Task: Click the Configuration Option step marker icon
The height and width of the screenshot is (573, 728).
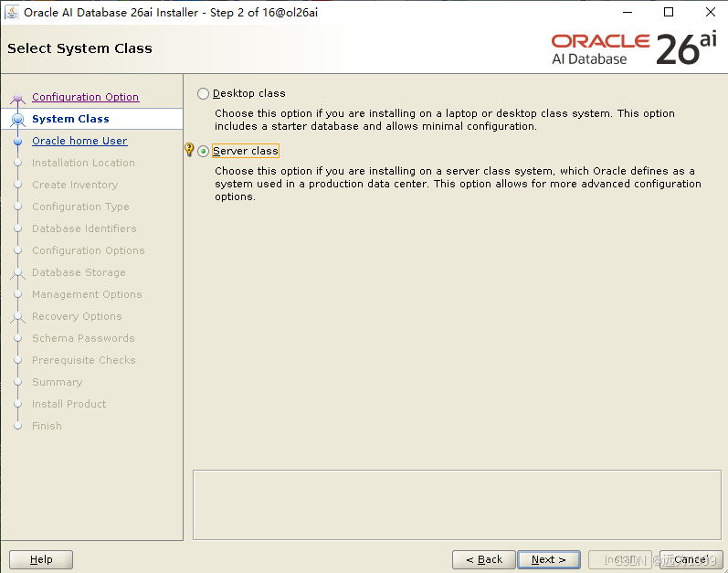Action: (x=17, y=99)
